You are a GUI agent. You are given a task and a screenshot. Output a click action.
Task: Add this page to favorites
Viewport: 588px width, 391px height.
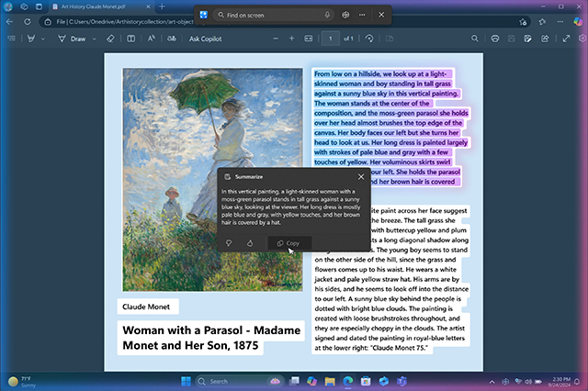(523, 22)
